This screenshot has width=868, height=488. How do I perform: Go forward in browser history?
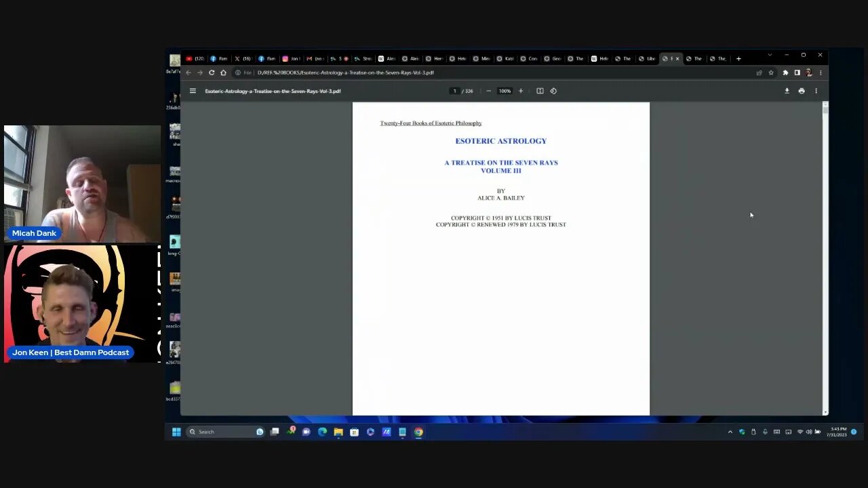(x=199, y=73)
